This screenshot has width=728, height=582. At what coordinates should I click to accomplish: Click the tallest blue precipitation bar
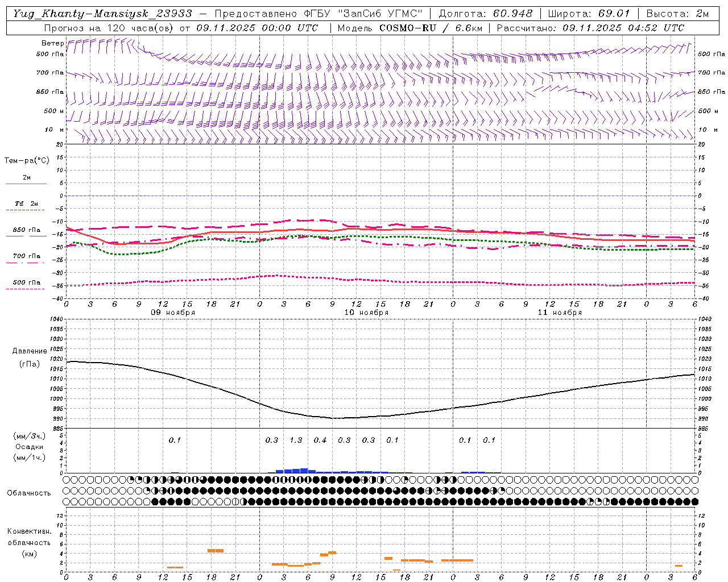[304, 471]
